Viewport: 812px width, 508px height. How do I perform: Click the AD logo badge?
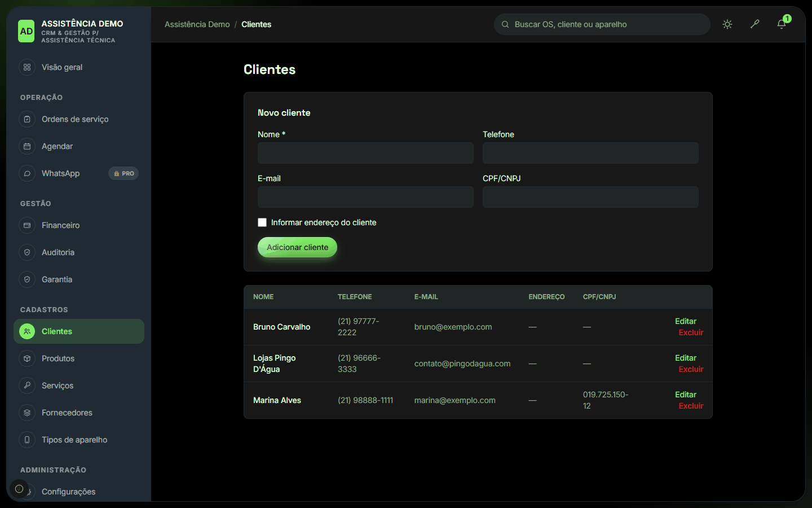[27, 32]
